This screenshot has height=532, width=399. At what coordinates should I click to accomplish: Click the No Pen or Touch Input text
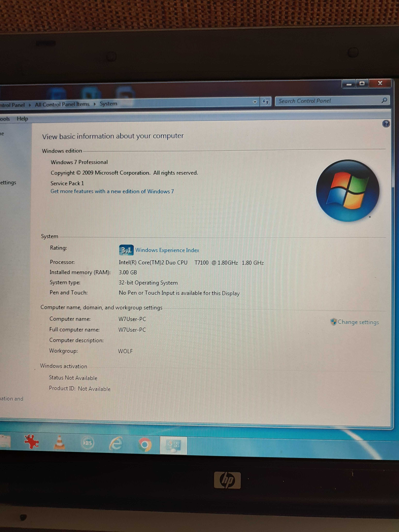click(179, 293)
